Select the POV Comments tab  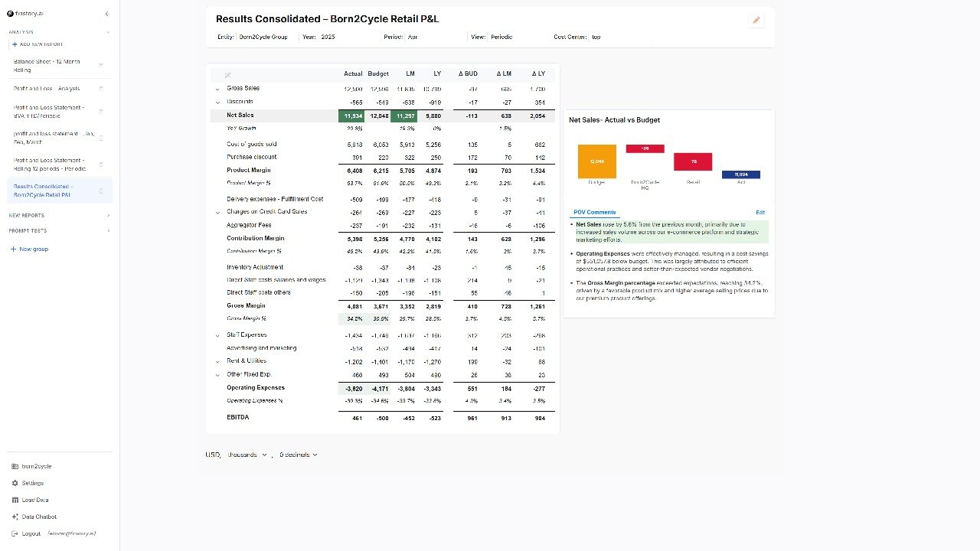(x=594, y=212)
